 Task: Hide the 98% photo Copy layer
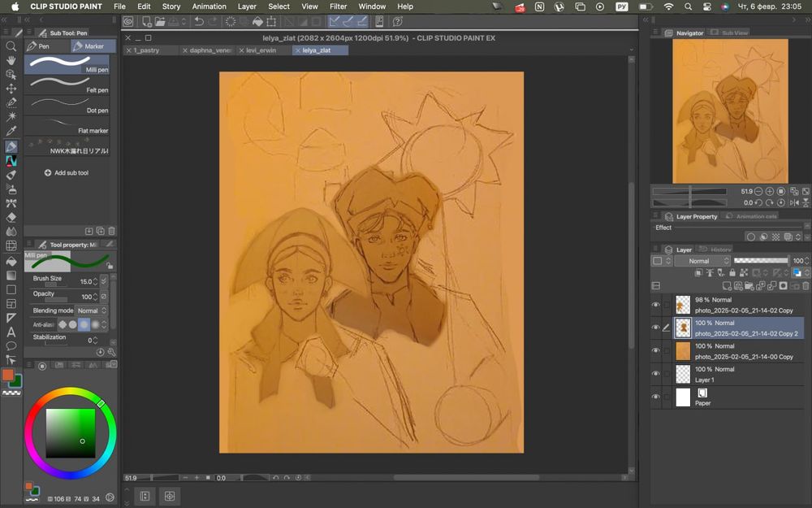tap(655, 305)
